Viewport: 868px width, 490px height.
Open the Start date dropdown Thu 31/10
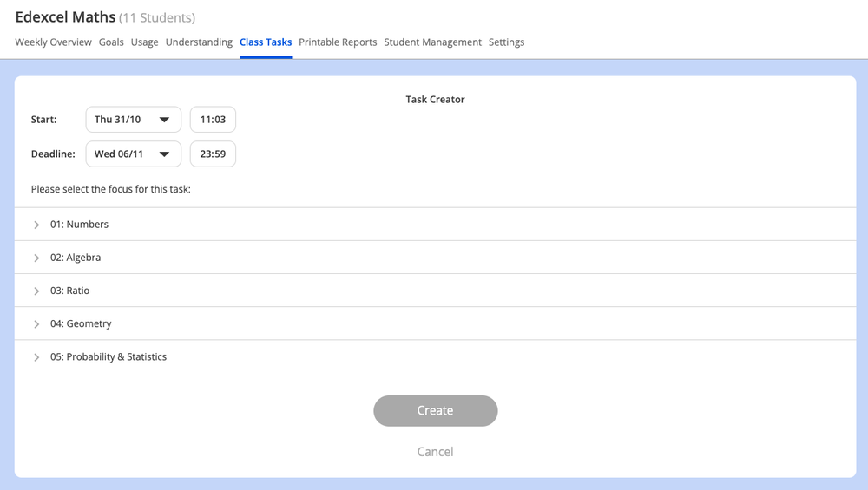(134, 120)
